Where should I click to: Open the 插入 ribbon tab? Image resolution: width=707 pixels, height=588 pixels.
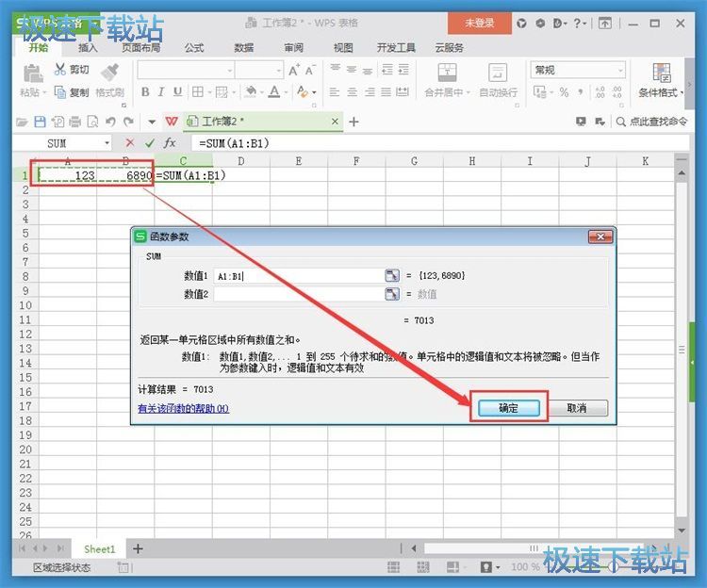point(88,48)
